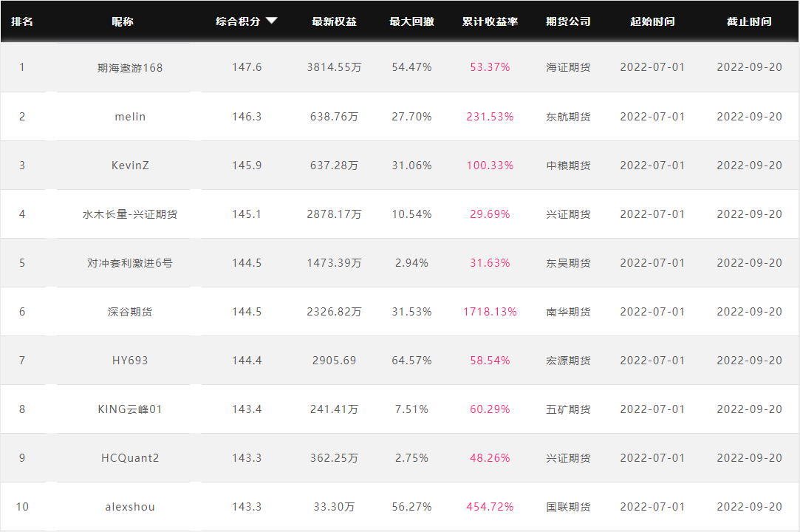The width and height of the screenshot is (800, 532).
Task: Open nickname melin
Action: tap(130, 117)
